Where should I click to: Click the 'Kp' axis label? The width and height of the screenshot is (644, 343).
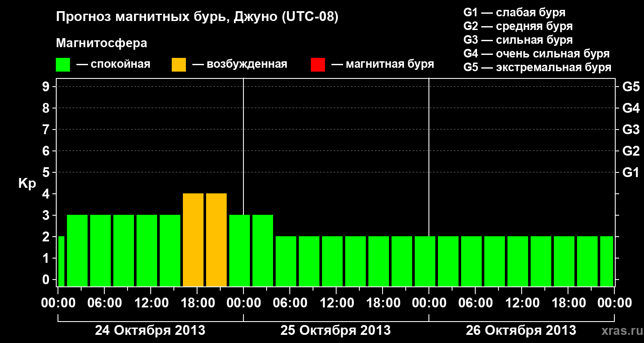pos(27,184)
